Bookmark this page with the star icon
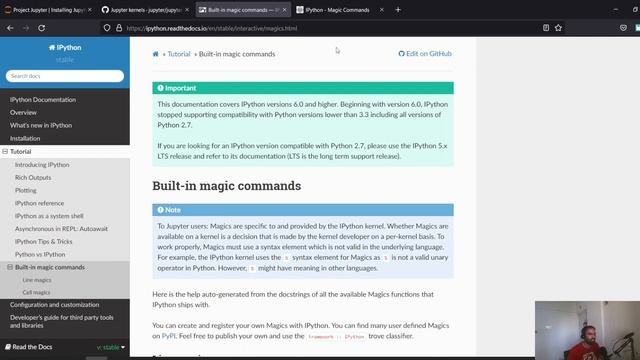The image size is (640, 360). (x=558, y=28)
